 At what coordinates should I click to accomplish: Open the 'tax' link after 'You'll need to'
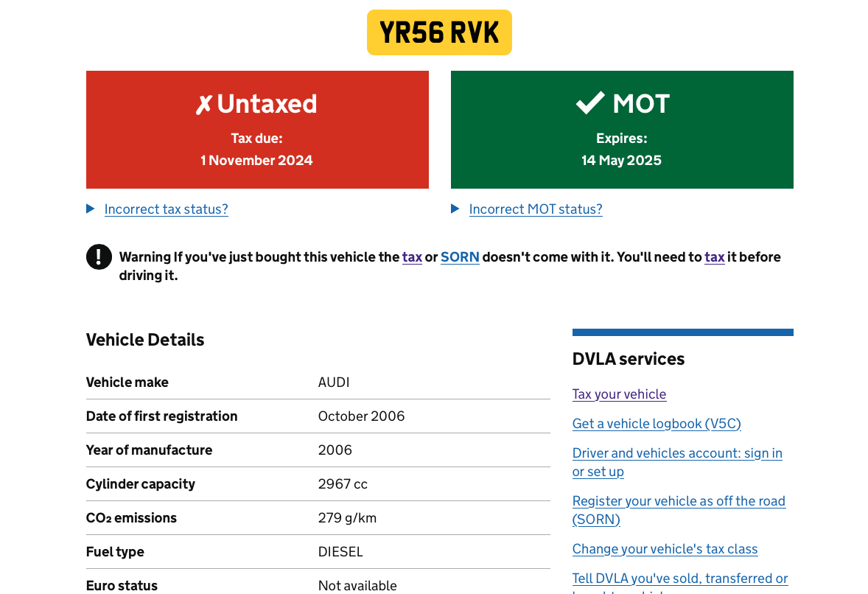(714, 257)
